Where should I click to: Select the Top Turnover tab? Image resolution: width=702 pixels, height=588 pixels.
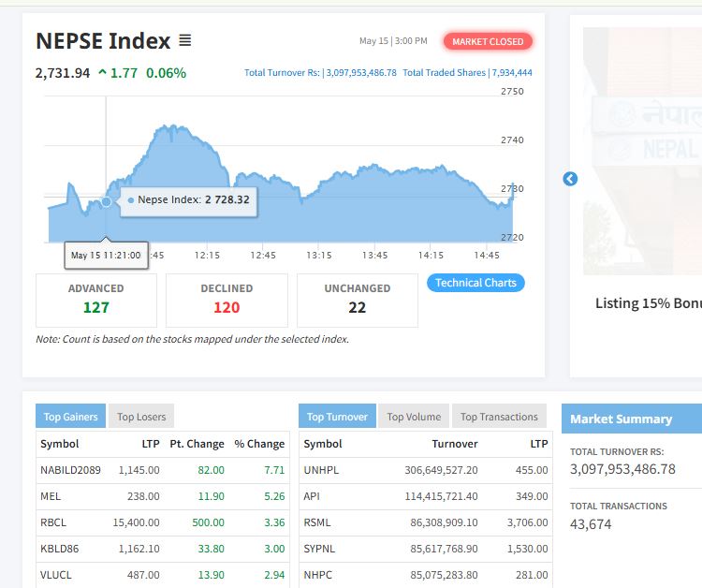pyautogui.click(x=337, y=416)
